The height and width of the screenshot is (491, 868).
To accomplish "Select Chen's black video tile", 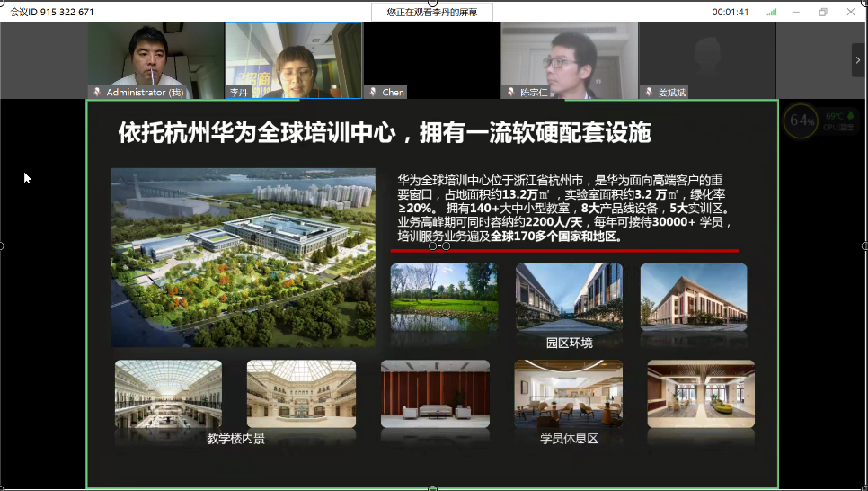I will (x=432, y=60).
